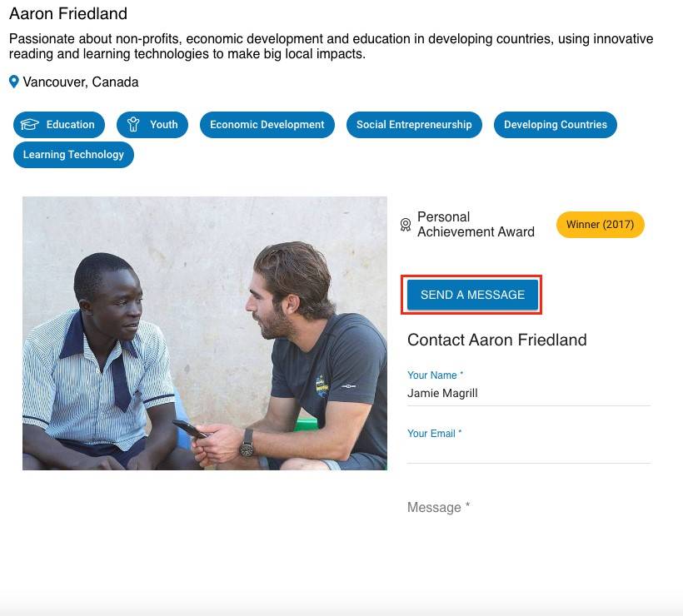Click the Contact Aaron Friedland heading
The height and width of the screenshot is (616, 683).
pos(496,340)
